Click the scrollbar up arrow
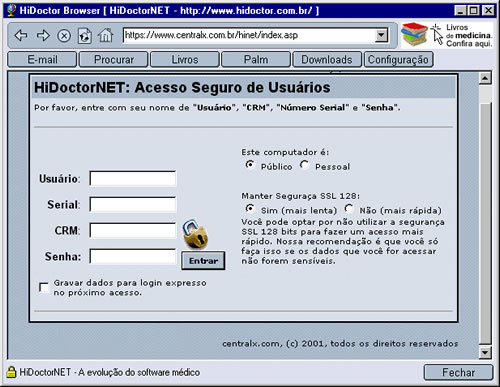 [485, 79]
